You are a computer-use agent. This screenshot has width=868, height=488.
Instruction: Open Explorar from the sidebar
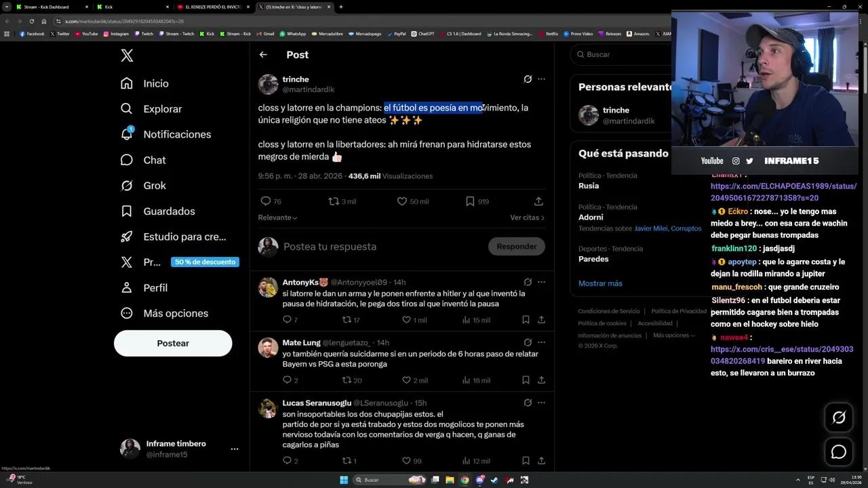click(x=151, y=108)
